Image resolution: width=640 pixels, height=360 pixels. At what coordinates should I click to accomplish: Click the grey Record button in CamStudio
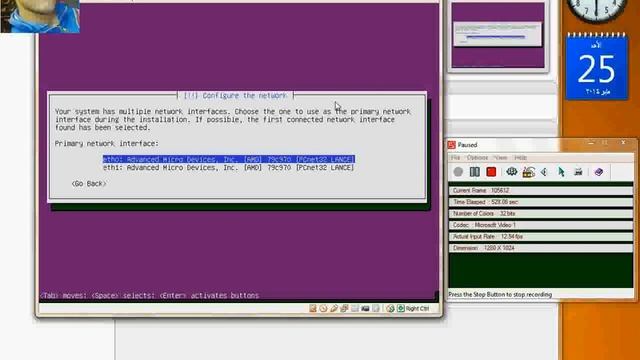458,172
